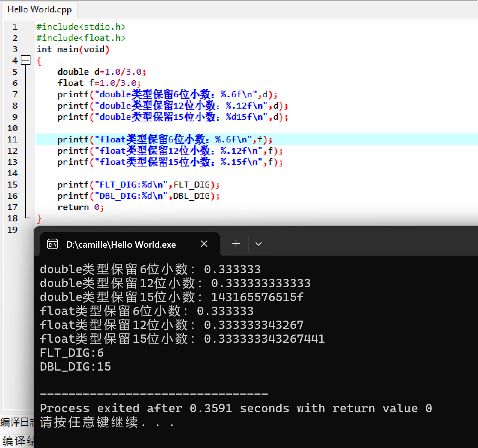Click the double d=1.0/3.0; line

[x=102, y=72]
